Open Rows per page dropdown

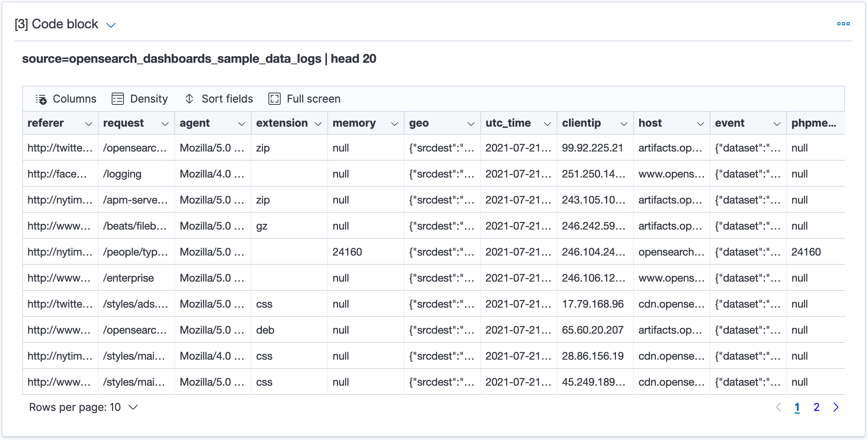pos(83,407)
